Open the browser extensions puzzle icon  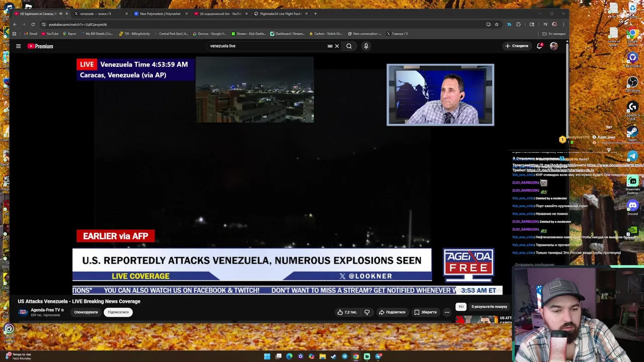(518, 24)
